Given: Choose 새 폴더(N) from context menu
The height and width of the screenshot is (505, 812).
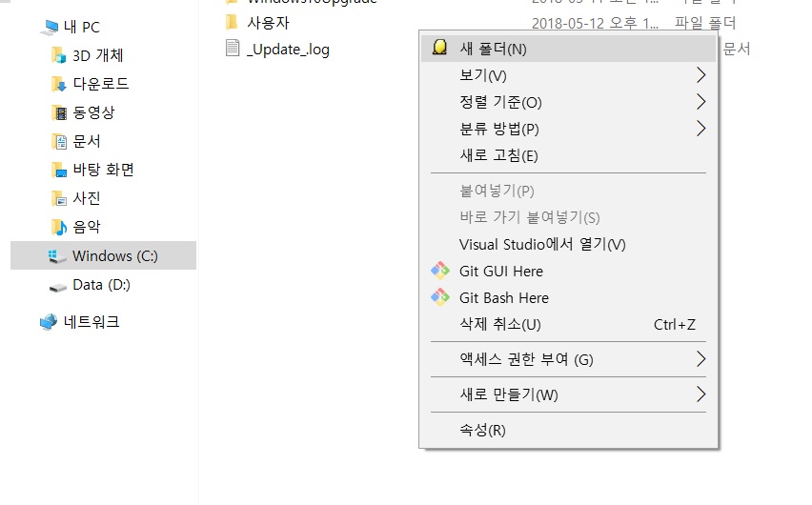Looking at the screenshot, I should pos(568,49).
